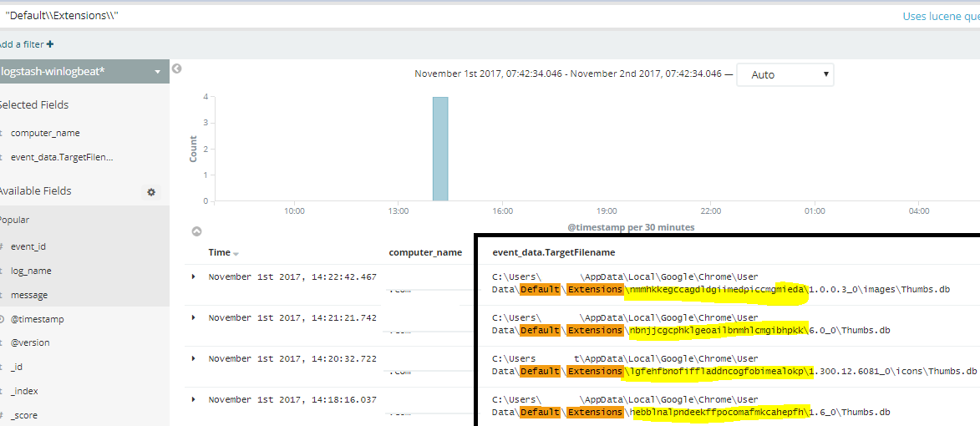The width and height of the screenshot is (980, 426).
Task: Click the lgfehfbnofiffladdncogfobimealokp filename cell
Action: pyautogui.click(x=734, y=365)
